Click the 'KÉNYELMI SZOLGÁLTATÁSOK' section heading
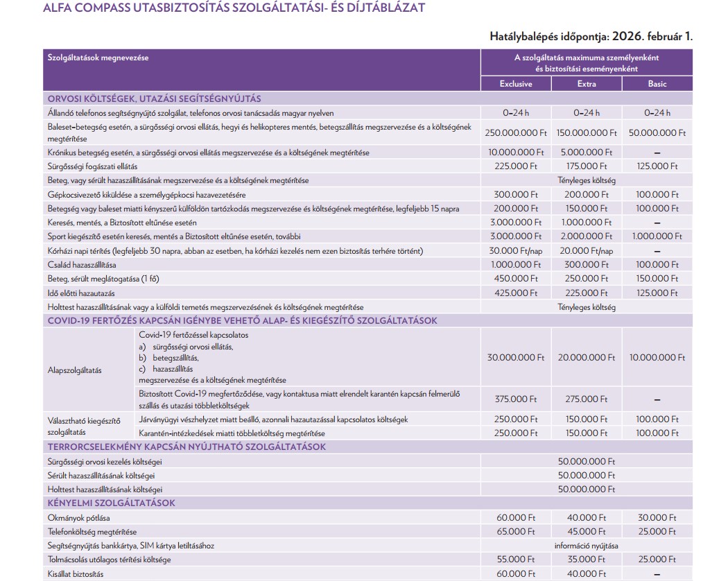Screen dimensions: 728x581 [x=111, y=503]
